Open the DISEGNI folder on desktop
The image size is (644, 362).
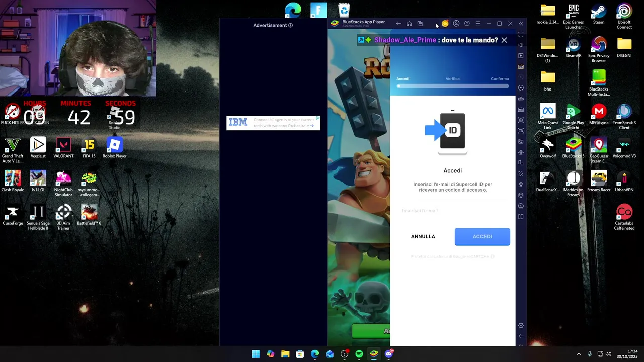624,48
